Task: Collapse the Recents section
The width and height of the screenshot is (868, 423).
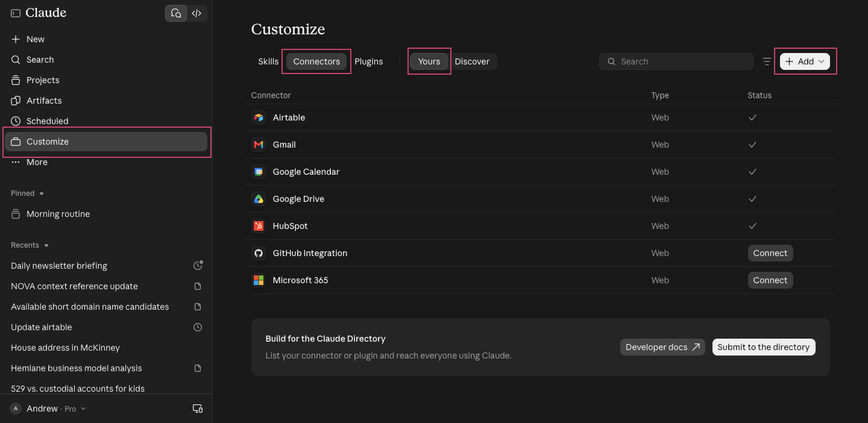Action: pos(30,245)
